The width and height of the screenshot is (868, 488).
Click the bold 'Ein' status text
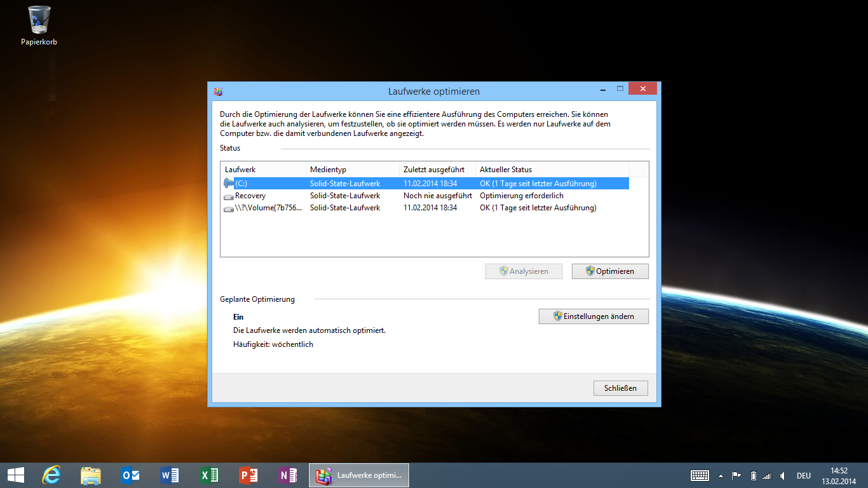pos(238,316)
